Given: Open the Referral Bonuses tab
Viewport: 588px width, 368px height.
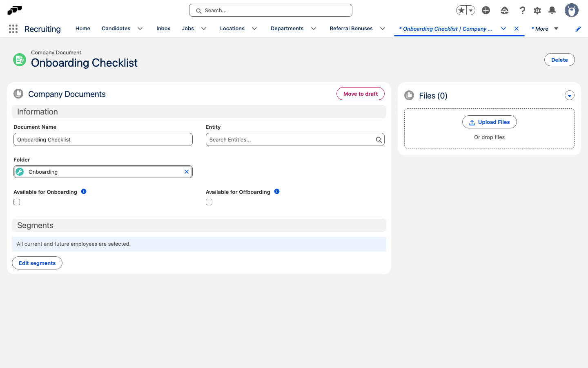Looking at the screenshot, I should [351, 29].
